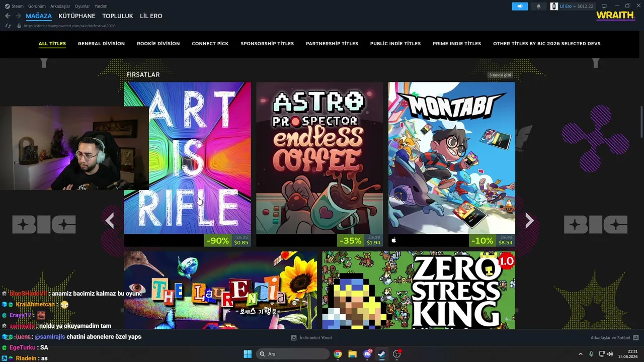Select the PRIME INDIE TITLES category
The image size is (644, 362).
coord(457,44)
